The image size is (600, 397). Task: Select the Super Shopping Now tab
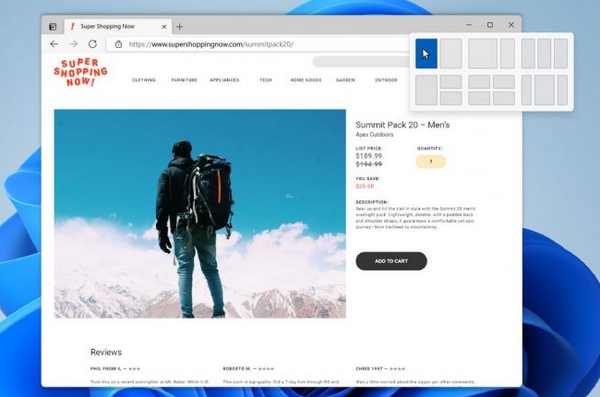tap(118, 26)
